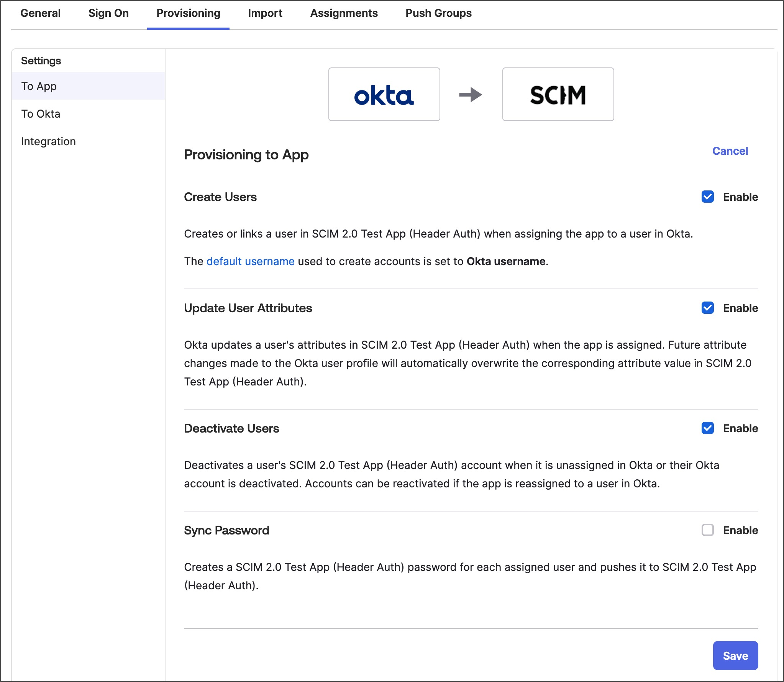Select the Provisioning tab
784x682 pixels.
point(188,13)
